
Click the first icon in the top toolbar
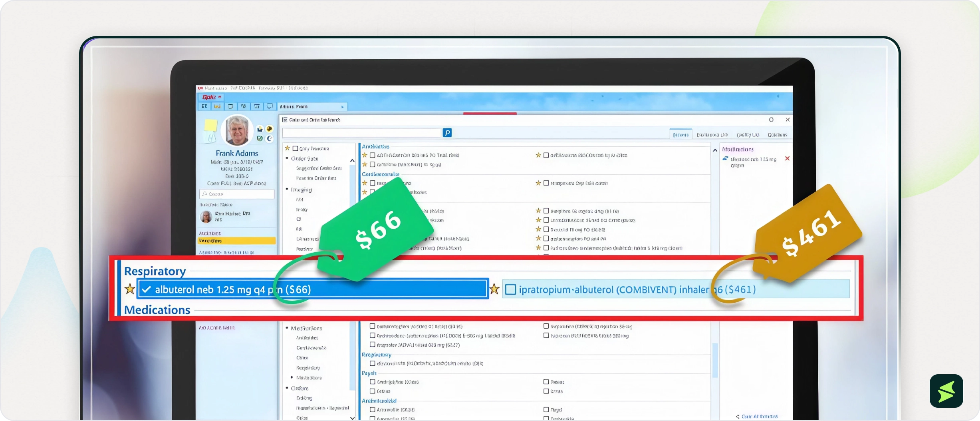204,106
